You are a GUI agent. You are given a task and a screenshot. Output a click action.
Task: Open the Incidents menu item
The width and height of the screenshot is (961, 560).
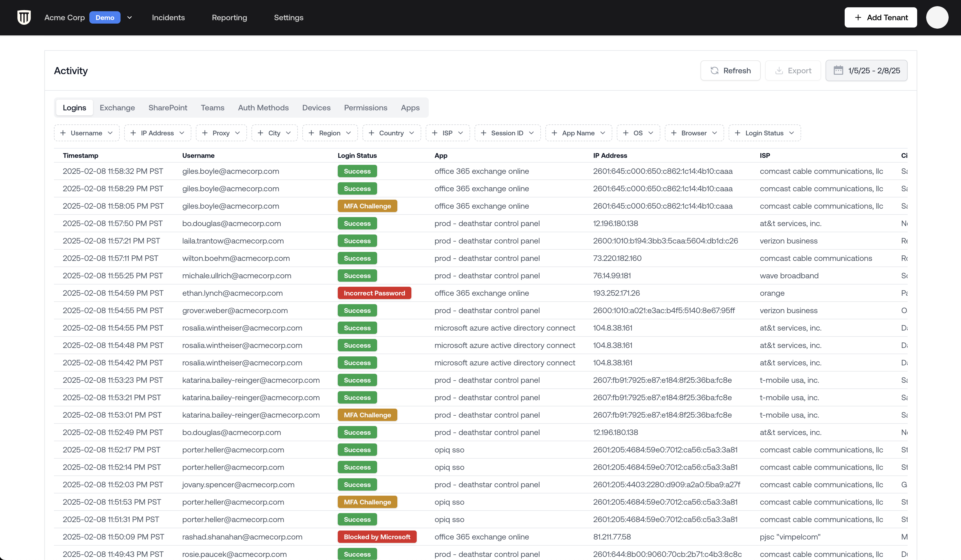(x=168, y=17)
